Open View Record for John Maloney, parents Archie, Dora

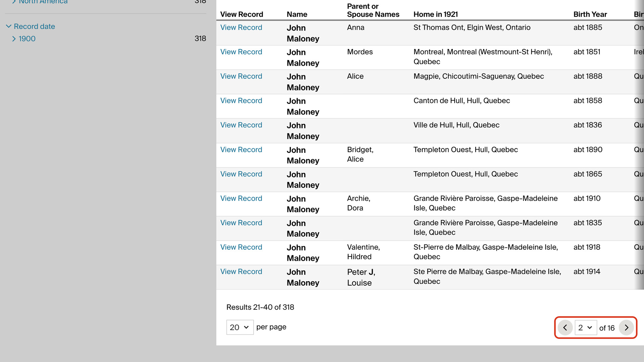(241, 198)
